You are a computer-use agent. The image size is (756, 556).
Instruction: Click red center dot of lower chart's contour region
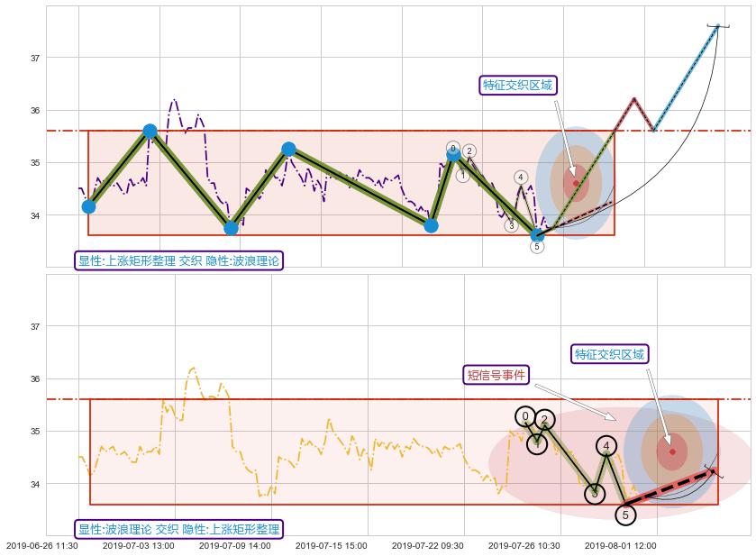coord(671,451)
